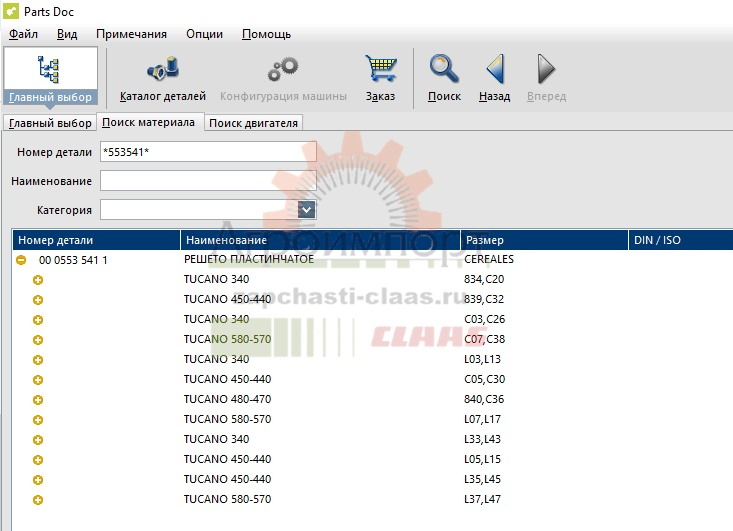Collapse the 00 0553 541 1 part row

21,260
